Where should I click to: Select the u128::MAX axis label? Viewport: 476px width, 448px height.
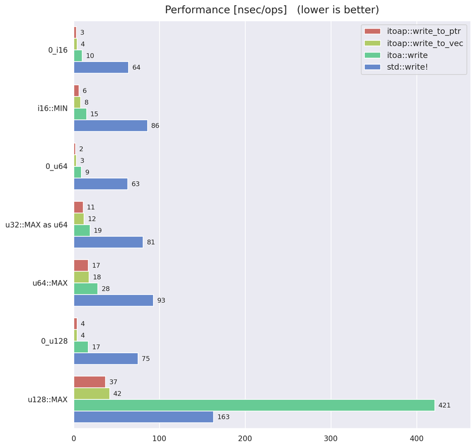coord(48,399)
